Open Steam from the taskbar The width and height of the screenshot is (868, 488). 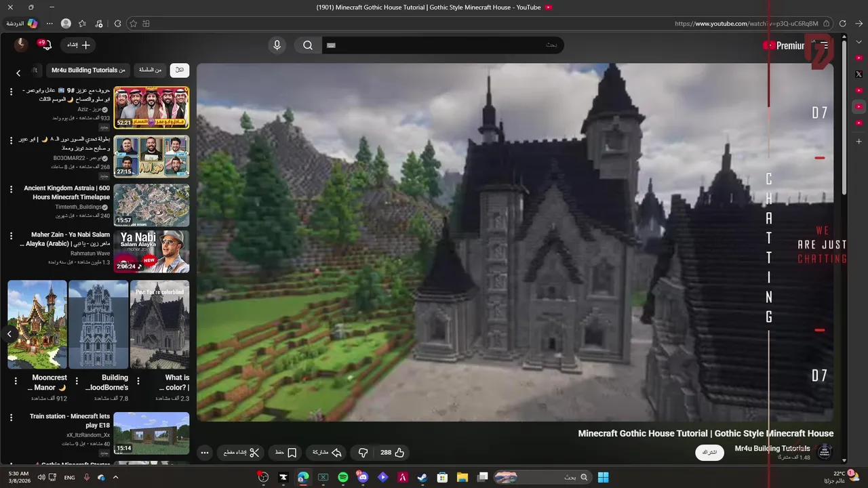[x=422, y=477]
